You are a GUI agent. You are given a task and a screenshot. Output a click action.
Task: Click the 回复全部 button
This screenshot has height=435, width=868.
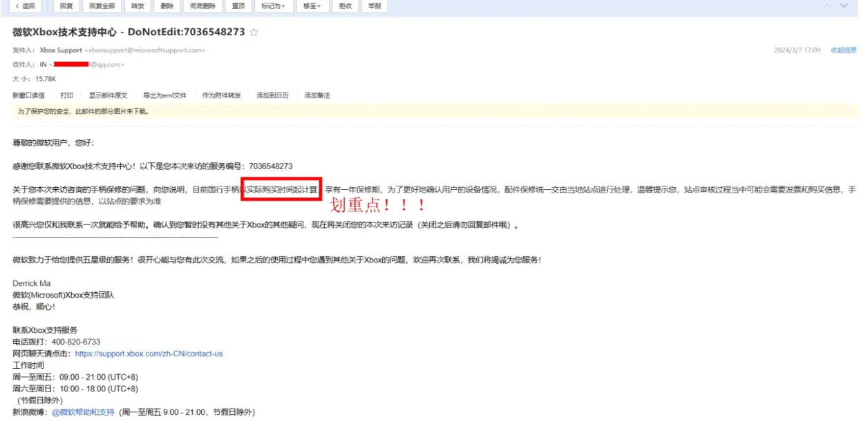coord(102,6)
